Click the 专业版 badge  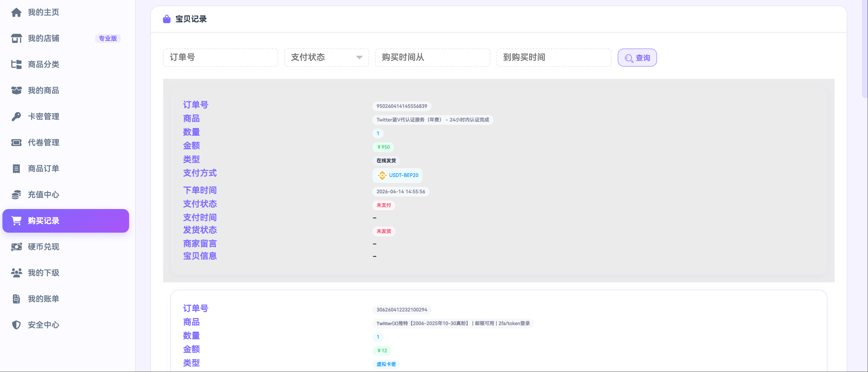click(108, 38)
